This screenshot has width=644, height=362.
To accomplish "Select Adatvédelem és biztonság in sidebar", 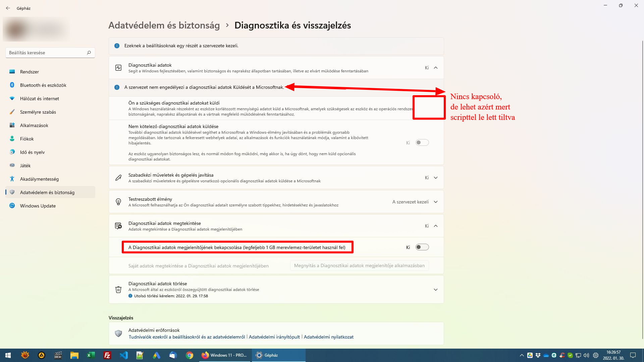I will pos(50,192).
